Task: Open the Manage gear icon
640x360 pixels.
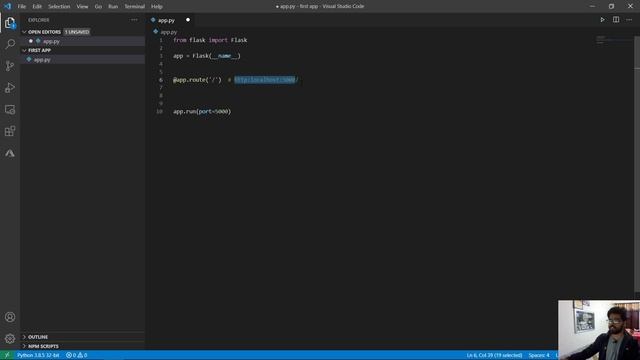Action: click(10, 338)
